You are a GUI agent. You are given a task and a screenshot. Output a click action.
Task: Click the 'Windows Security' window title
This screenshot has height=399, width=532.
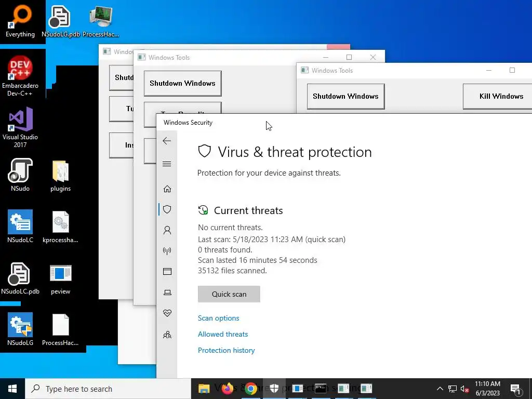(188, 123)
